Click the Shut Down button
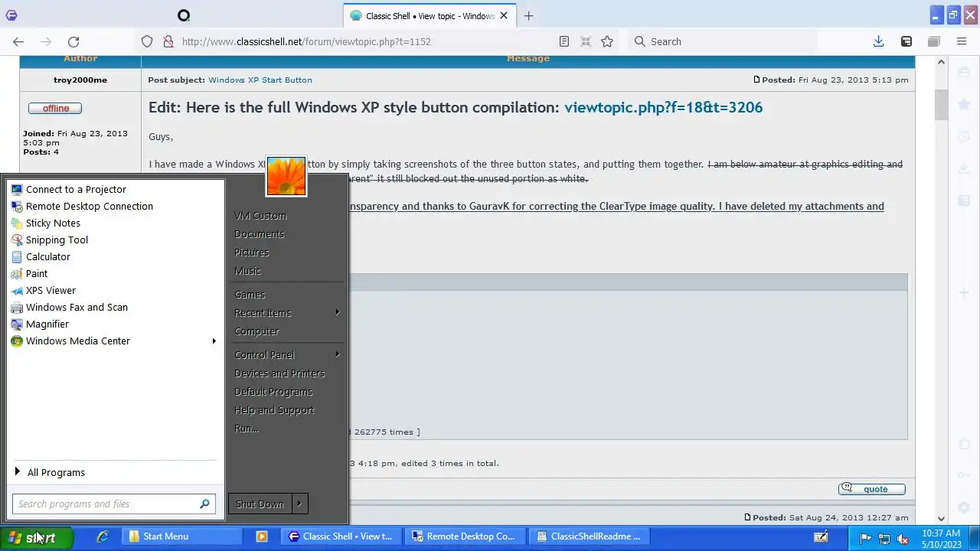The image size is (980, 551). [260, 504]
